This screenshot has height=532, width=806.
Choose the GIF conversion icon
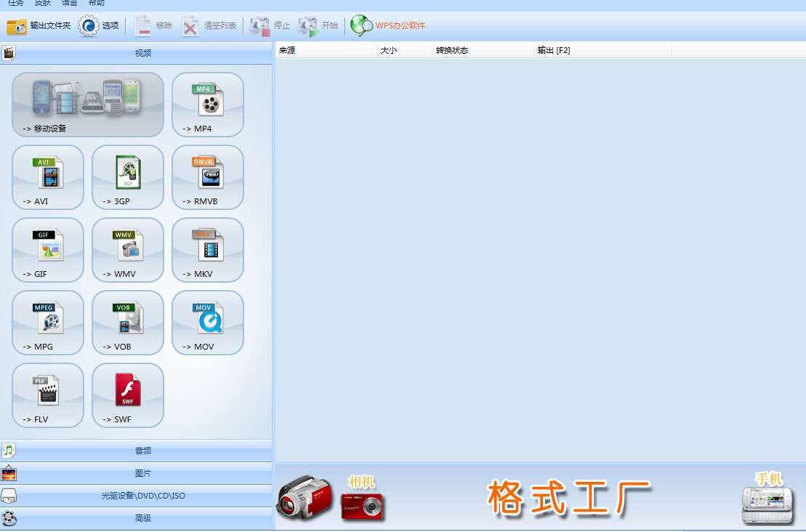pos(48,250)
